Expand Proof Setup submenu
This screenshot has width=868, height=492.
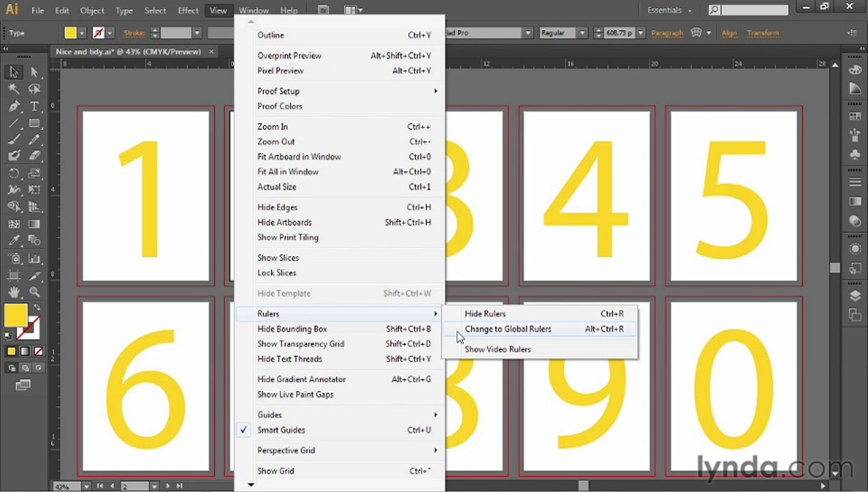pyautogui.click(x=340, y=91)
